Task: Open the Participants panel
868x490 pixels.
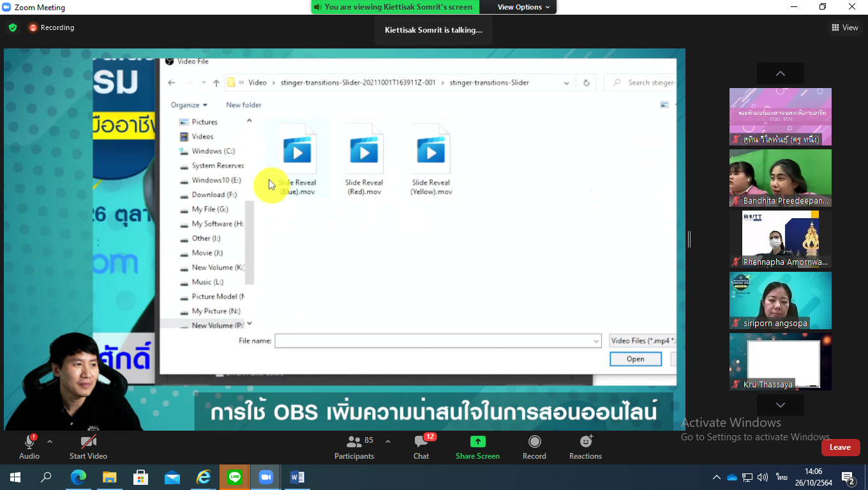Action: click(x=354, y=447)
